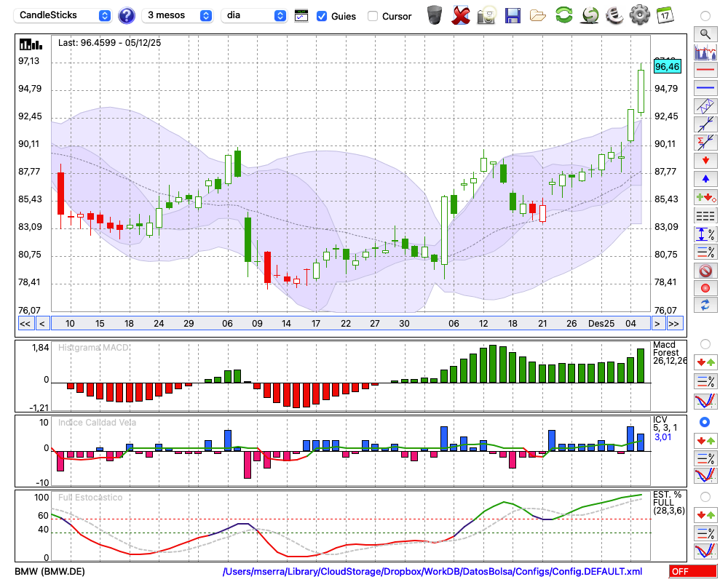
Task: Select the blue horizontal line drawing tool
Action: [705, 88]
